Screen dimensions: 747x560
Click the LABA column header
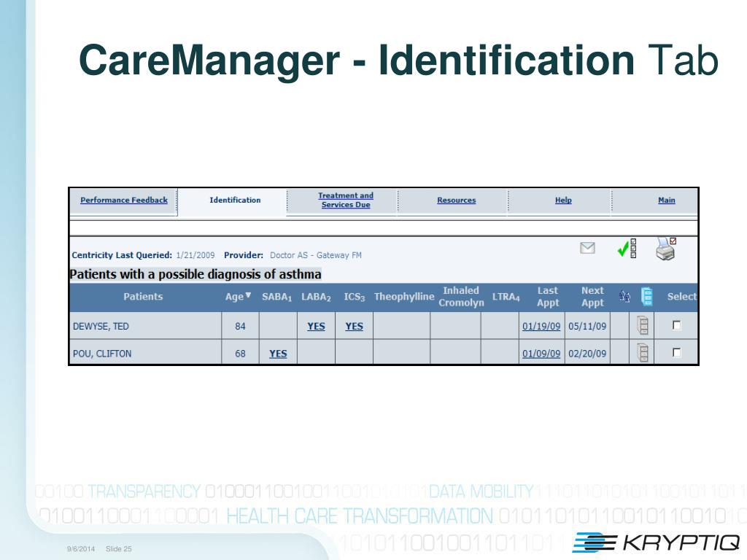[316, 297]
